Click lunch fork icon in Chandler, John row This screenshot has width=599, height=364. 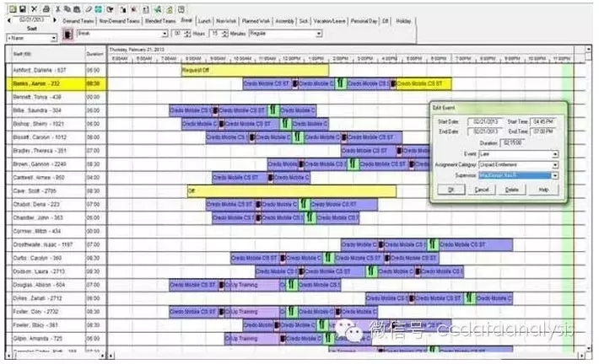[310, 217]
